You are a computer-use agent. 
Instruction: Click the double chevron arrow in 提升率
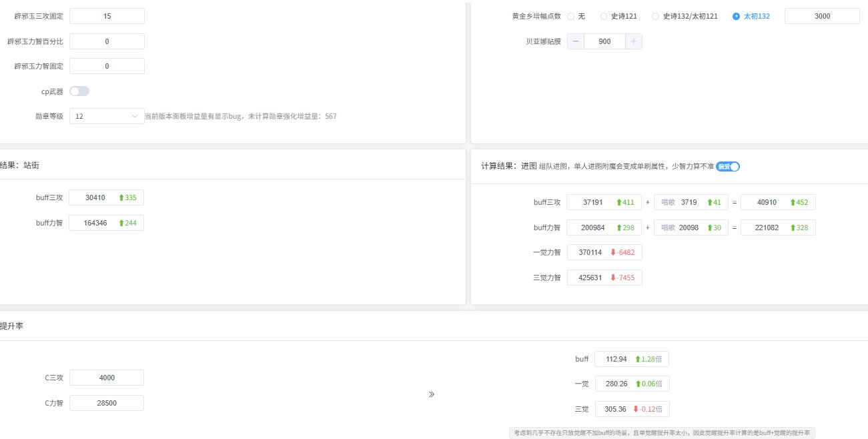[432, 394]
